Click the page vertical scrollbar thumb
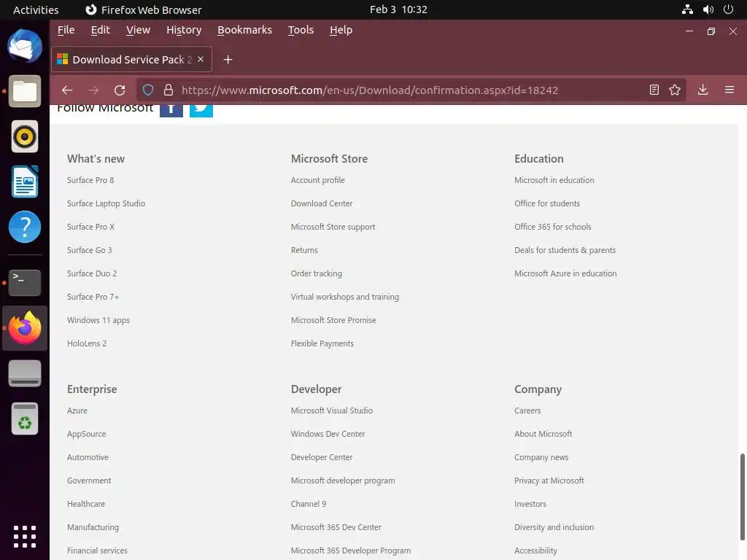 (742, 497)
